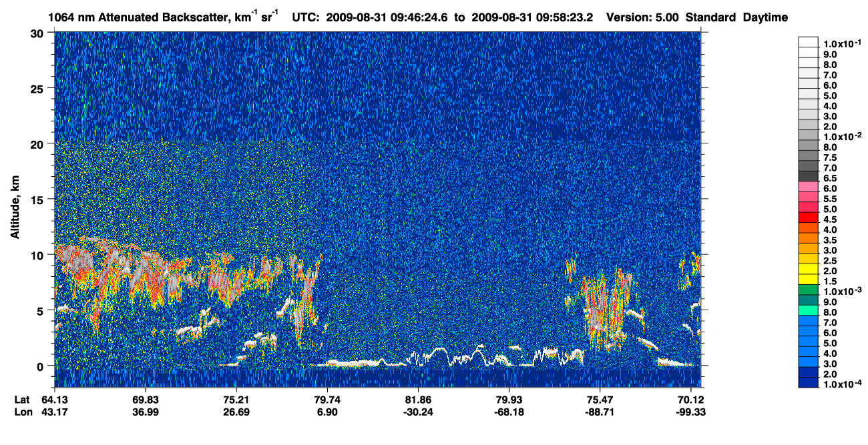The width and height of the screenshot is (868, 445).
Task: Click latitude value 64.13
Action: (55, 399)
